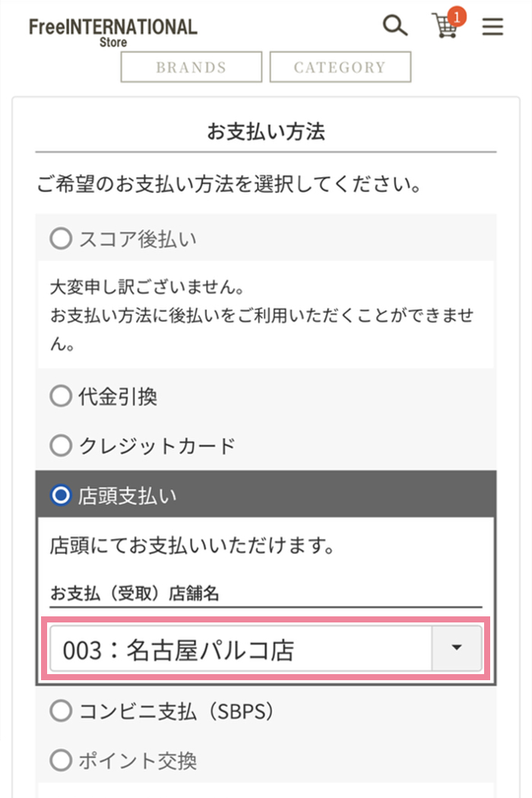This screenshot has width=532, height=798.
Task: Click the お支払（受取）店舗名 field label
Action: coord(135,594)
